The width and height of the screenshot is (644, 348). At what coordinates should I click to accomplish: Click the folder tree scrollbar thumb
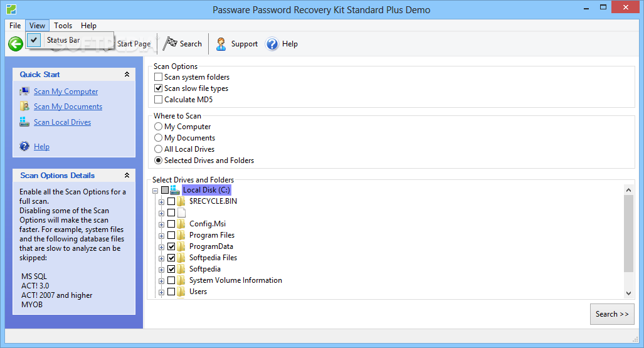tap(628, 233)
